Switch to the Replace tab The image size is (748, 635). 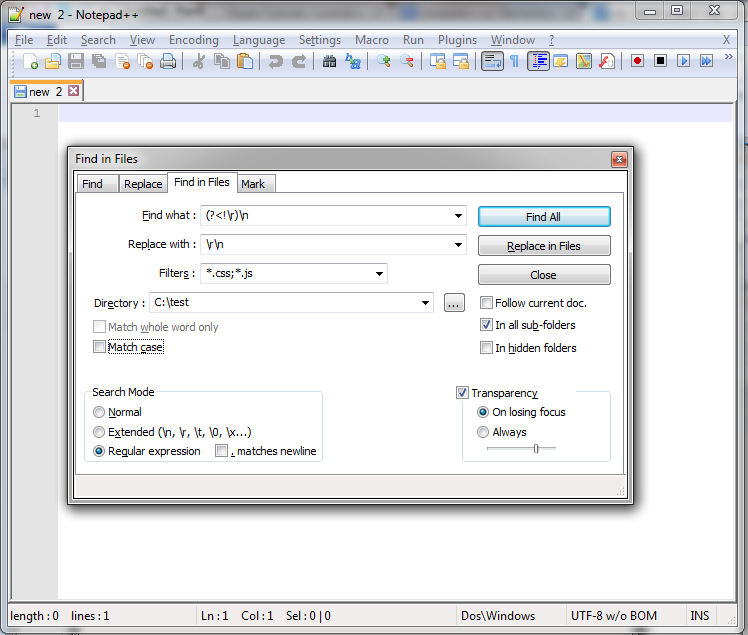tap(143, 184)
